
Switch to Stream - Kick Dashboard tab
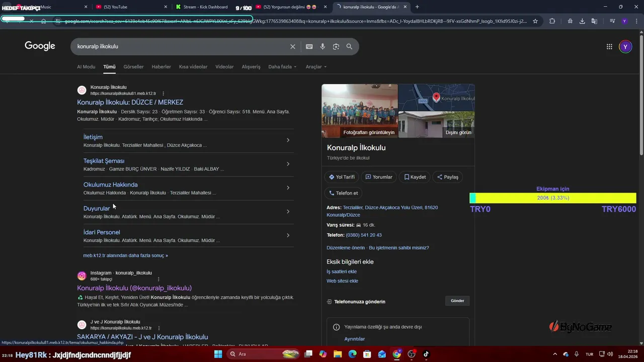coord(211,7)
